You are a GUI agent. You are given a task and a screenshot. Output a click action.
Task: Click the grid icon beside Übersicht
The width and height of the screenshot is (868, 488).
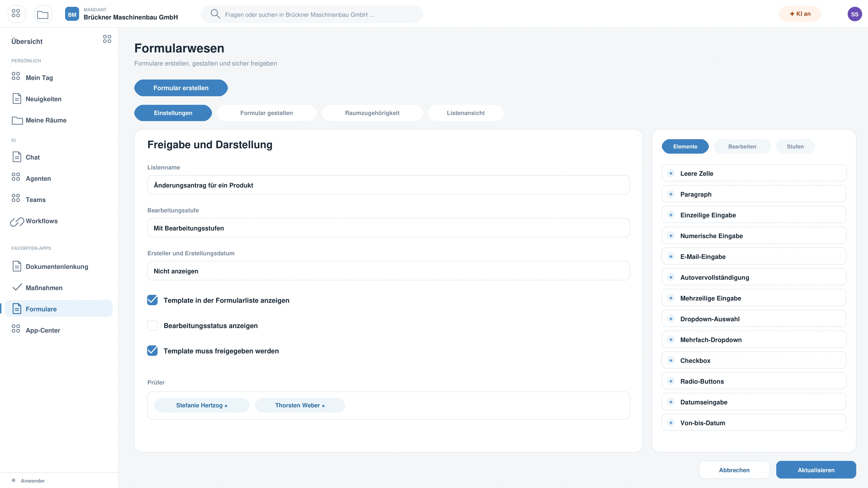click(x=107, y=39)
